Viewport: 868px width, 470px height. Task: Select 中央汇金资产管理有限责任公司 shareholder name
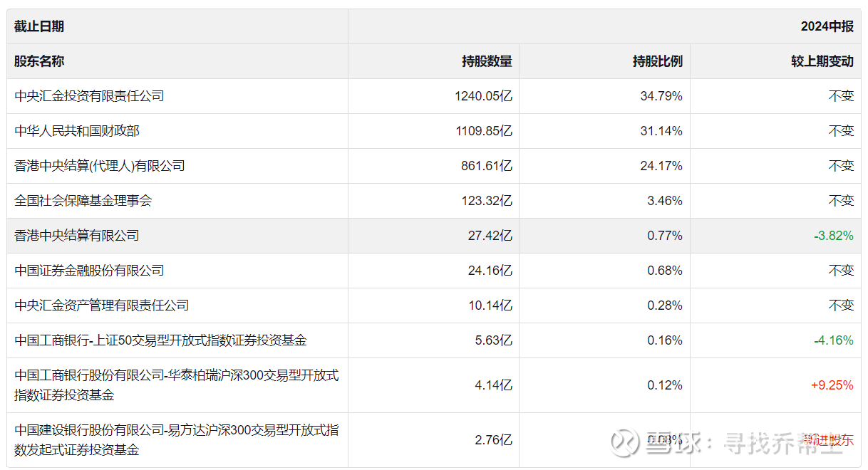tap(102, 305)
